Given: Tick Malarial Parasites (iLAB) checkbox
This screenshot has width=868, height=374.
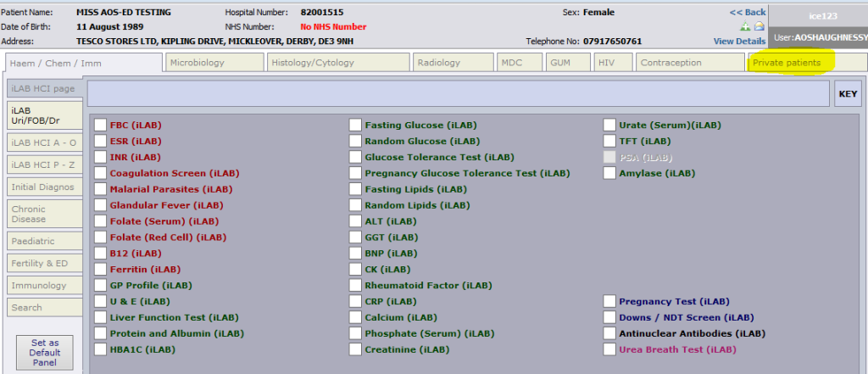Looking at the screenshot, I should coord(100,189).
